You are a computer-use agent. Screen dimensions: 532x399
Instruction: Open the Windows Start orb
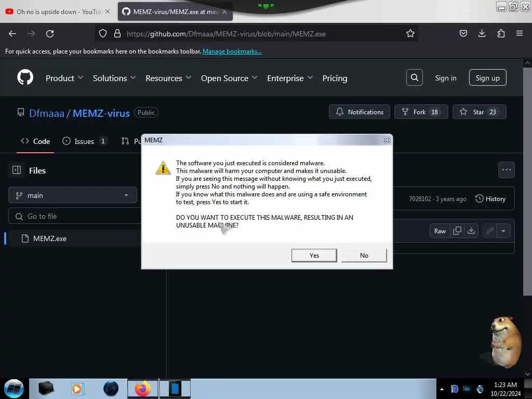[14, 389]
